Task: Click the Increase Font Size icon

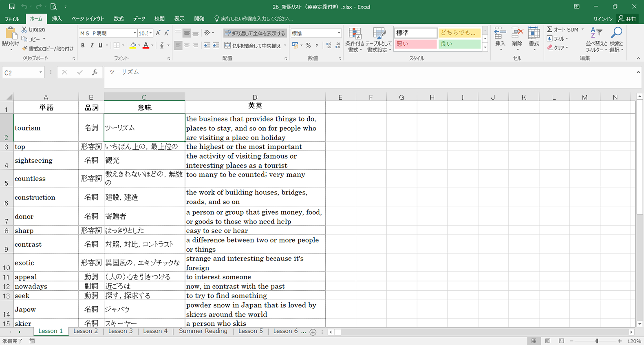Action: [158, 33]
